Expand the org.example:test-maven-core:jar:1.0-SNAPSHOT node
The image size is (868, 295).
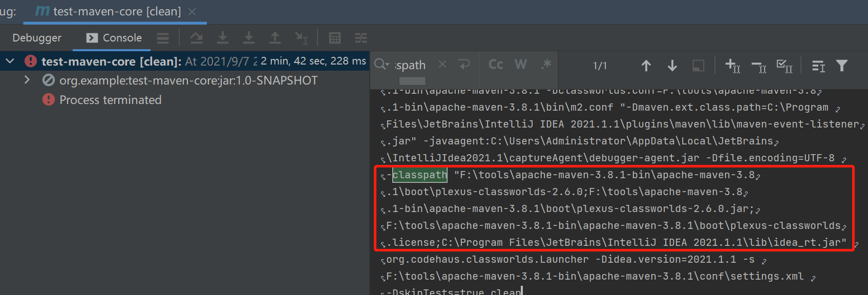click(x=27, y=80)
